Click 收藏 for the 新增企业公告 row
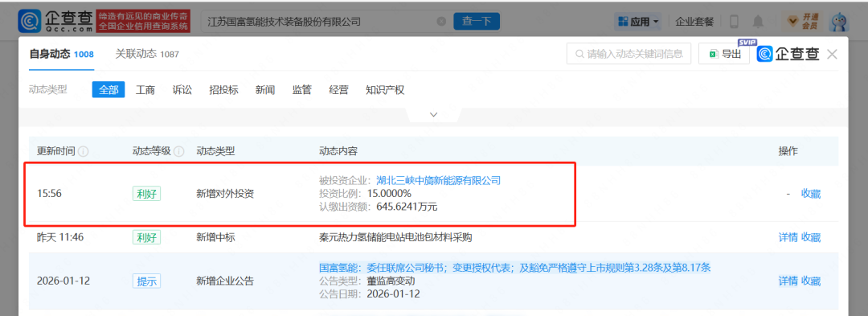The height and width of the screenshot is (316, 868). 811,281
